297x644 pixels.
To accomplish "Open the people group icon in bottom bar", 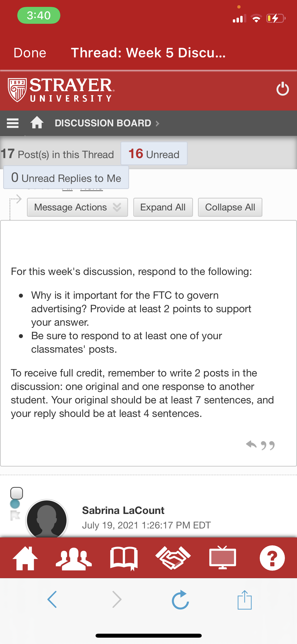I will click(74, 559).
